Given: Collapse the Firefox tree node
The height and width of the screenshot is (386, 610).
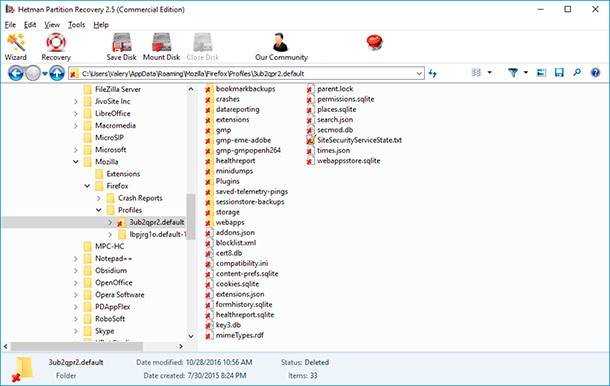Looking at the screenshot, I should [87, 186].
